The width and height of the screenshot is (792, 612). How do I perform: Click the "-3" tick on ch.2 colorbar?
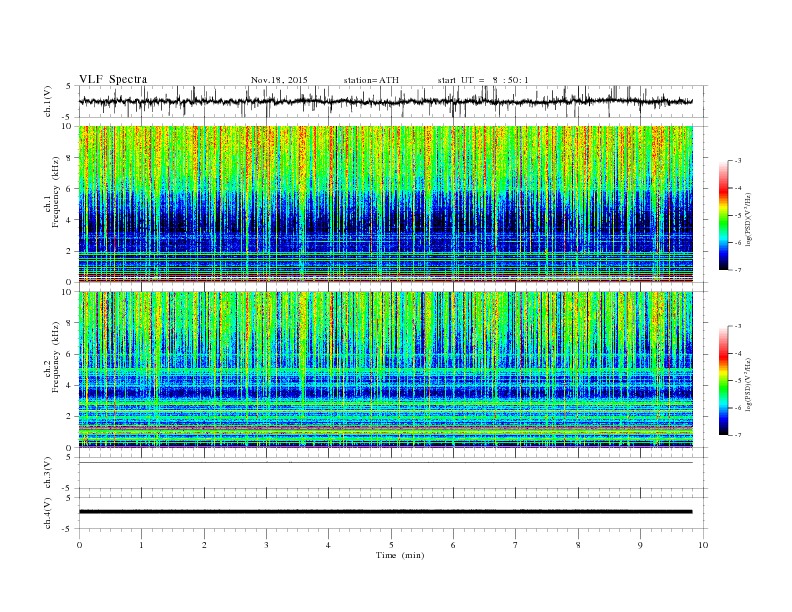(x=738, y=326)
